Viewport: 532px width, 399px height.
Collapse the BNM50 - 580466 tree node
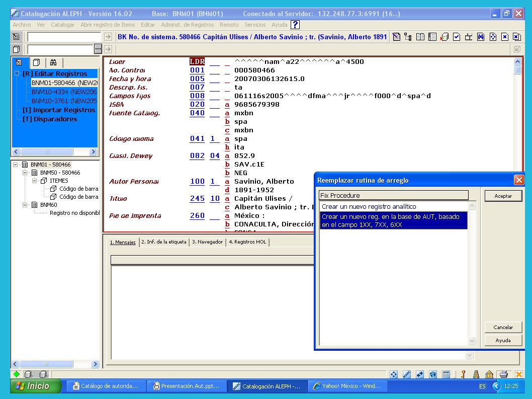[x=25, y=173]
